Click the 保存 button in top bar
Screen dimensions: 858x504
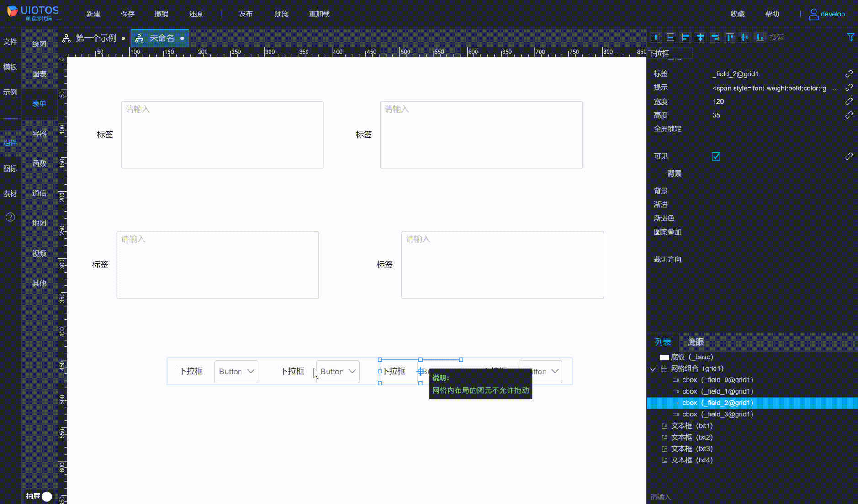(127, 14)
